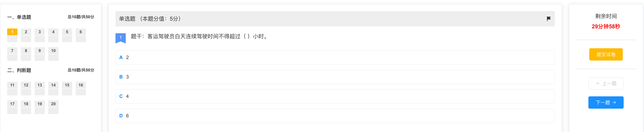644x132 pixels.
Task: Flag this question with the flag icon
Action: point(549,19)
